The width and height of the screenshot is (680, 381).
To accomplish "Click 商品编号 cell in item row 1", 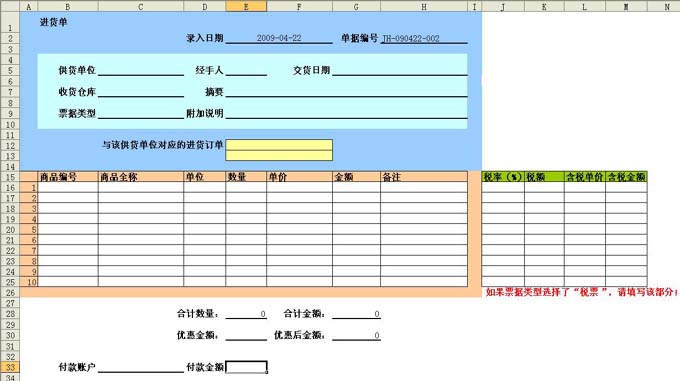I will pyautogui.click(x=68, y=187).
